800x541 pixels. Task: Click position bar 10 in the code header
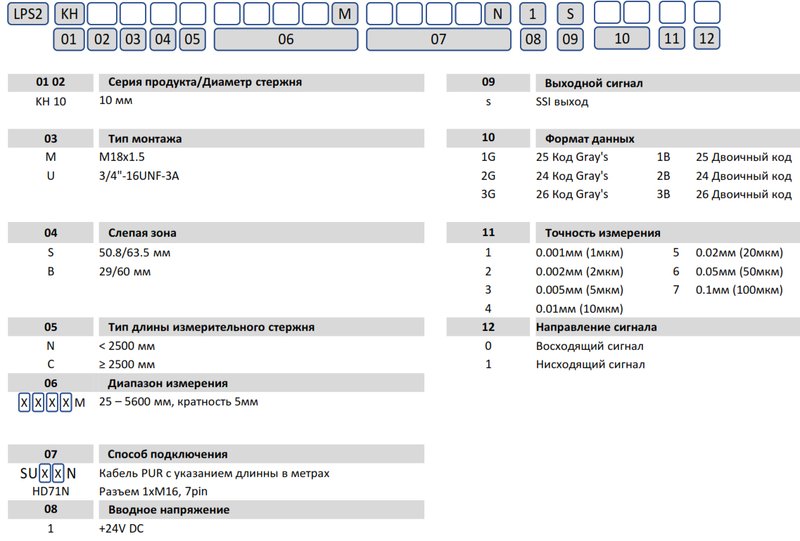coord(622,38)
